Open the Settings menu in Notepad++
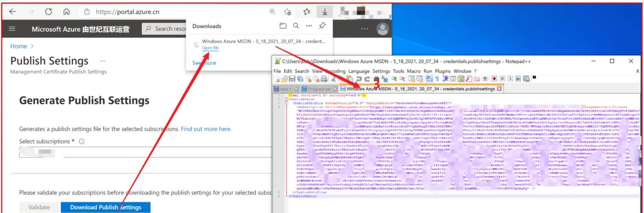The image size is (644, 213). click(381, 71)
